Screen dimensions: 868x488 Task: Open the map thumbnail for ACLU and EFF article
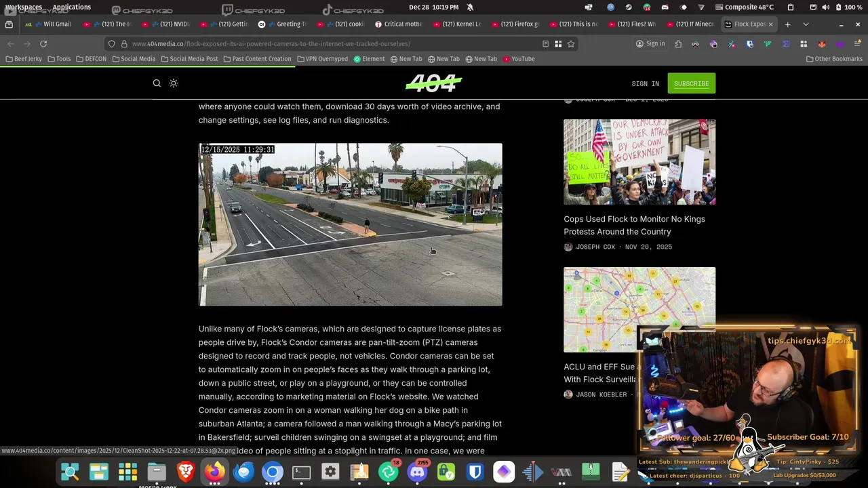point(639,309)
